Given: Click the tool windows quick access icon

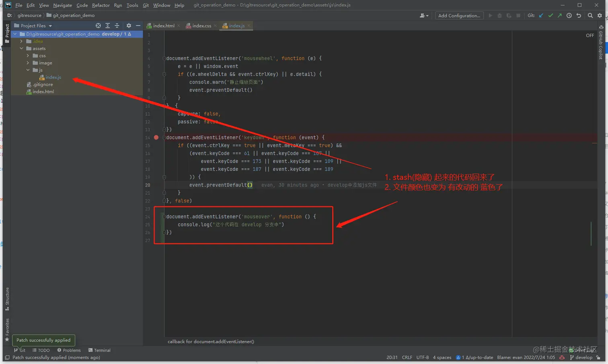Looking at the screenshot, I should coord(7,357).
